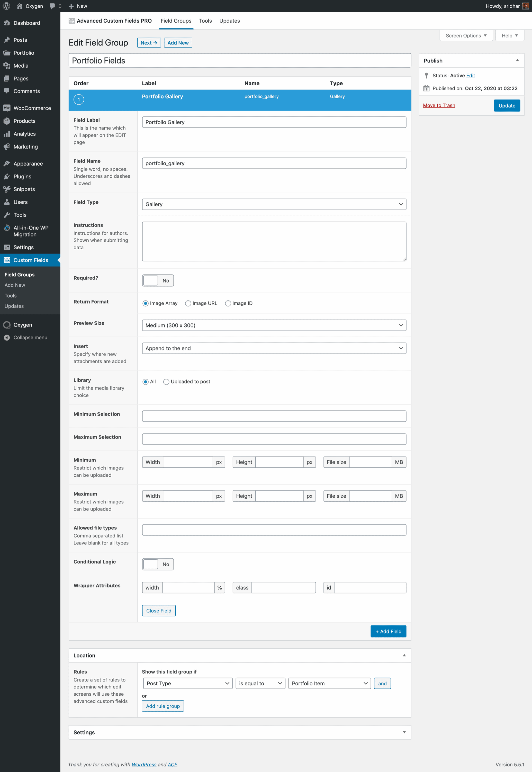This screenshot has height=772, width=532.
Task: Click the All-in-One WP Migration icon
Action: (x=7, y=228)
